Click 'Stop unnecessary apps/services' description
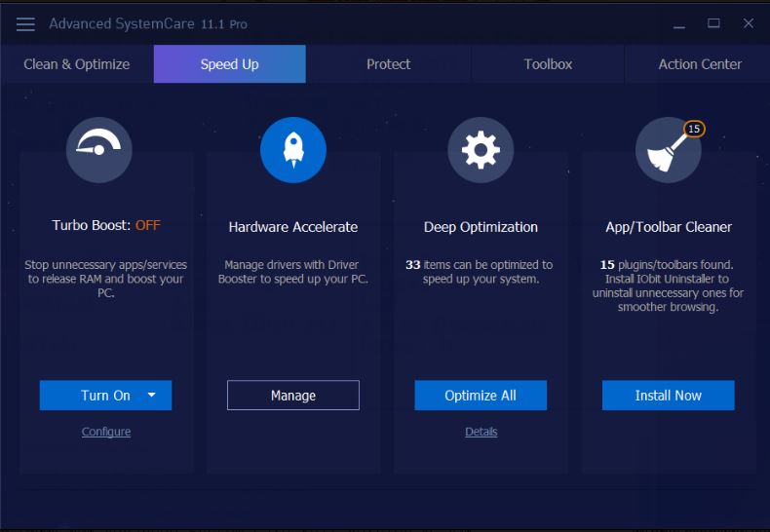This screenshot has height=532, width=770. click(106, 279)
